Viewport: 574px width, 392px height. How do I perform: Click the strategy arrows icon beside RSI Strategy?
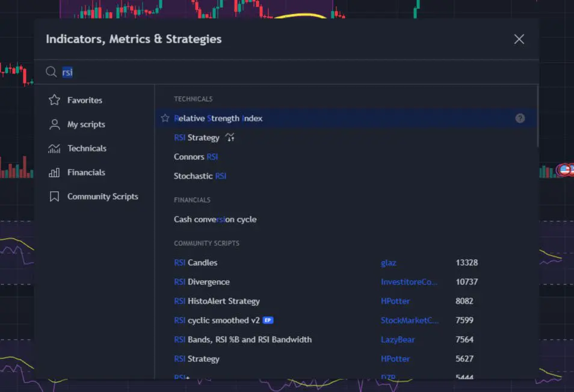[x=230, y=138]
